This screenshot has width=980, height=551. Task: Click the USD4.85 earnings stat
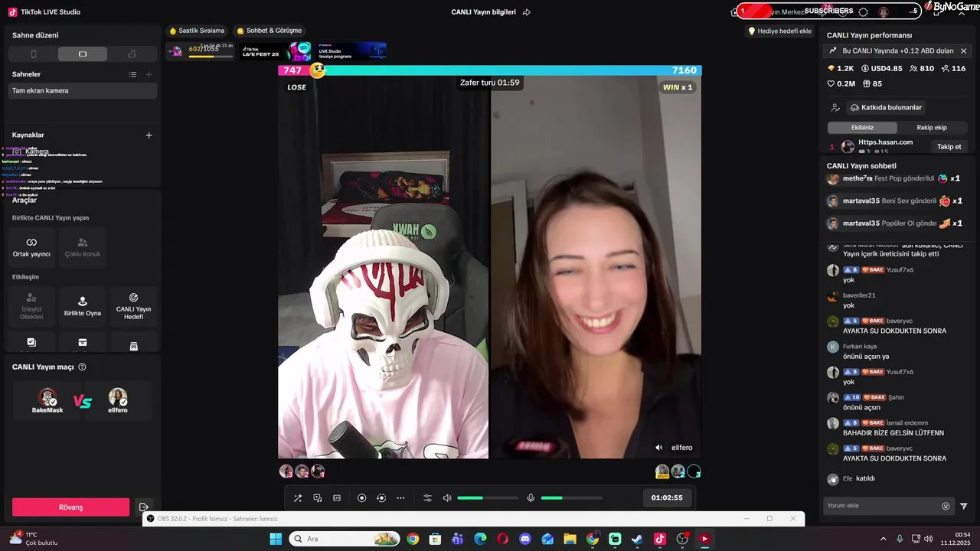881,69
